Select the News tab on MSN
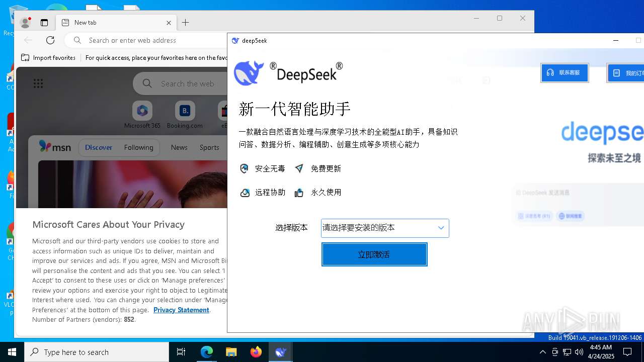Viewport: 644px width, 362px height. coord(179,147)
